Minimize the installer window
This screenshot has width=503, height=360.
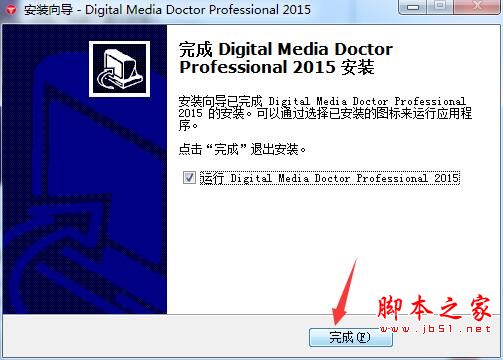tap(413, 7)
